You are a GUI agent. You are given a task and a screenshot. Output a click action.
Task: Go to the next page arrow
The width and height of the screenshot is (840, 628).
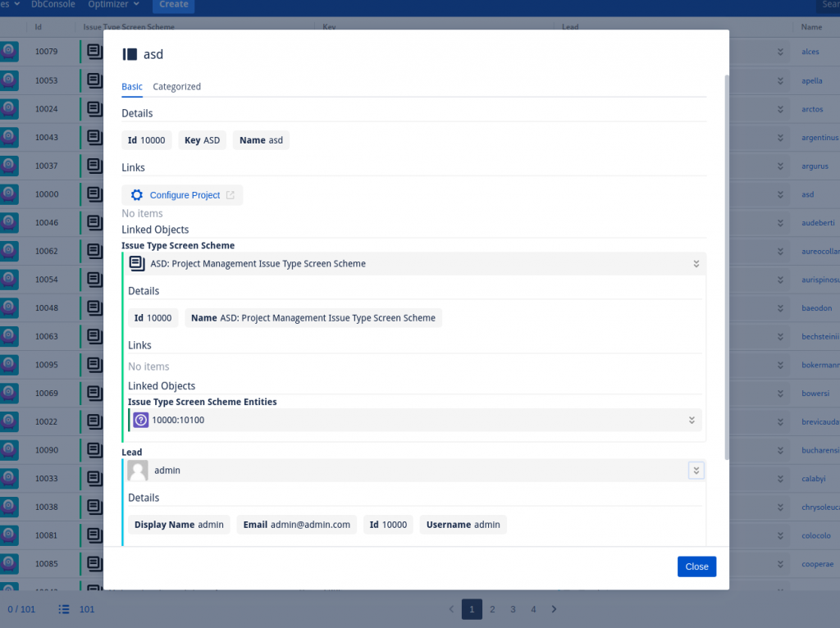pos(554,609)
